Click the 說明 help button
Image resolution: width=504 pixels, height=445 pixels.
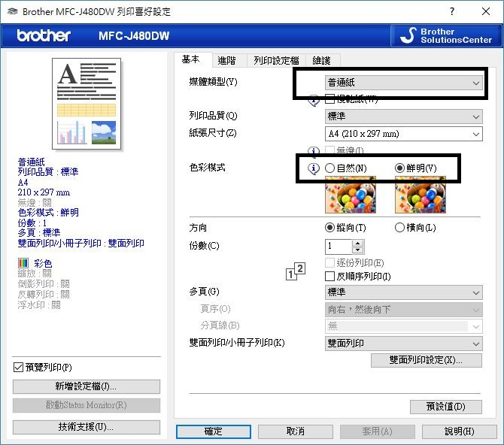tap(460, 431)
